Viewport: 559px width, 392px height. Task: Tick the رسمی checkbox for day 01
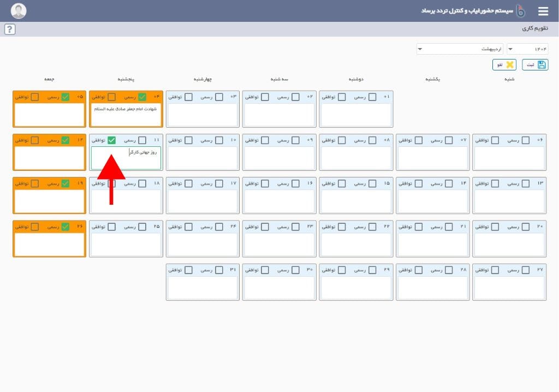coord(372,97)
